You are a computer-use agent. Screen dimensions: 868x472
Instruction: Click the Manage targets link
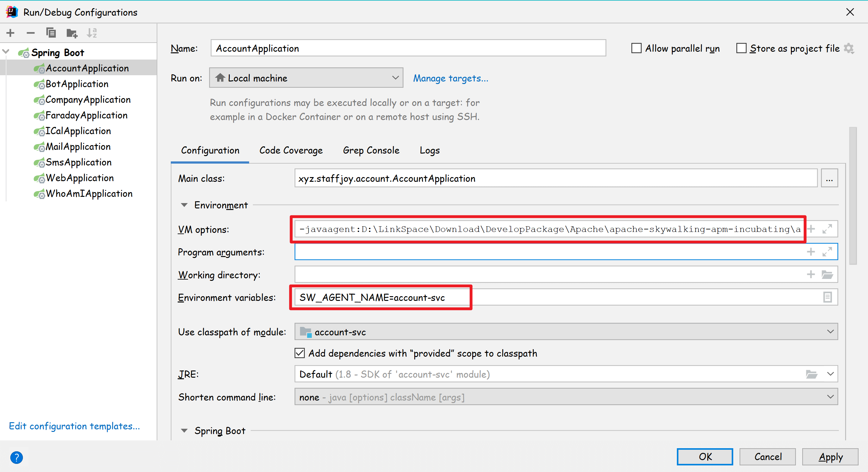click(451, 78)
